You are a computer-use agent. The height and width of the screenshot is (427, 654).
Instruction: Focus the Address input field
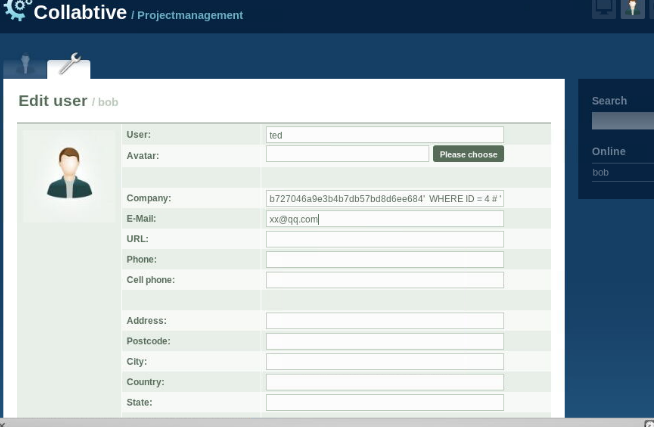coord(385,321)
